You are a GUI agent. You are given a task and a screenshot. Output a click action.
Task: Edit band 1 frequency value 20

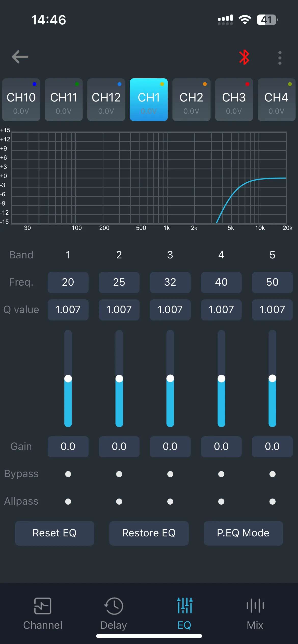point(68,282)
